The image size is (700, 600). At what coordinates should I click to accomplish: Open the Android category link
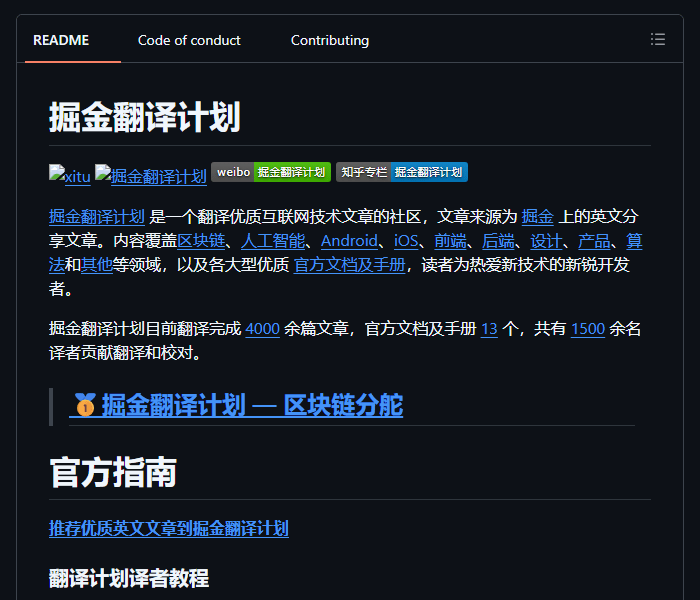pos(349,241)
